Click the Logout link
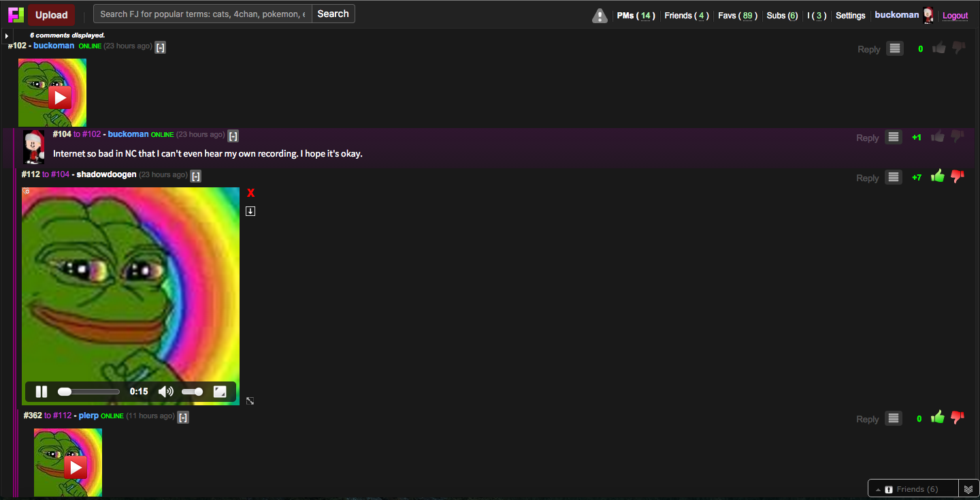Screen dimensions: 980x500 [x=955, y=16]
